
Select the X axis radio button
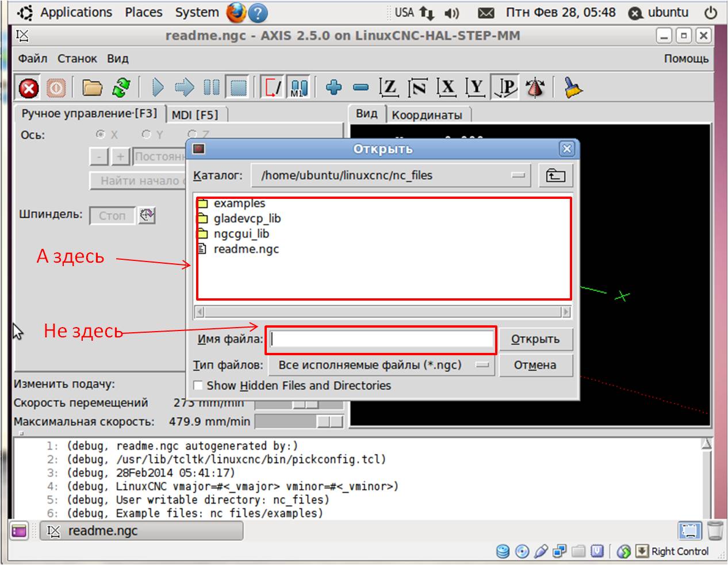tap(101, 134)
